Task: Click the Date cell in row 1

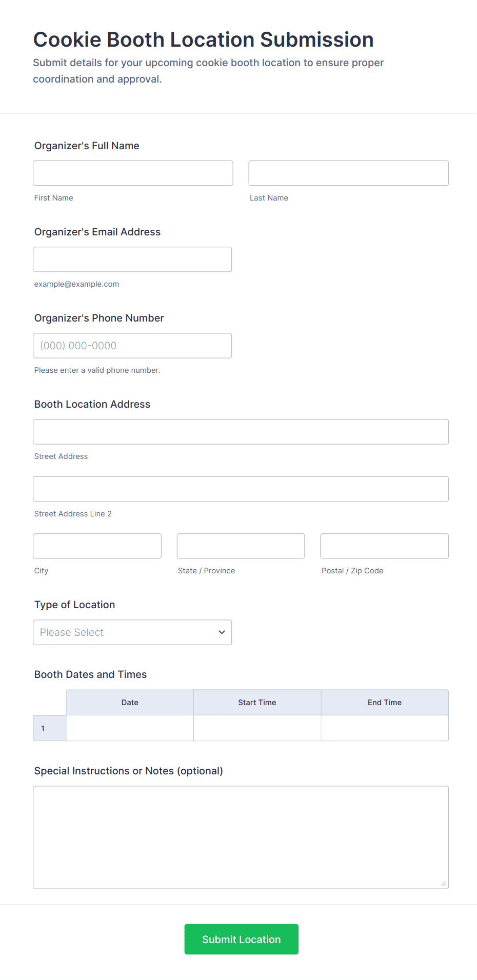Action: (130, 728)
